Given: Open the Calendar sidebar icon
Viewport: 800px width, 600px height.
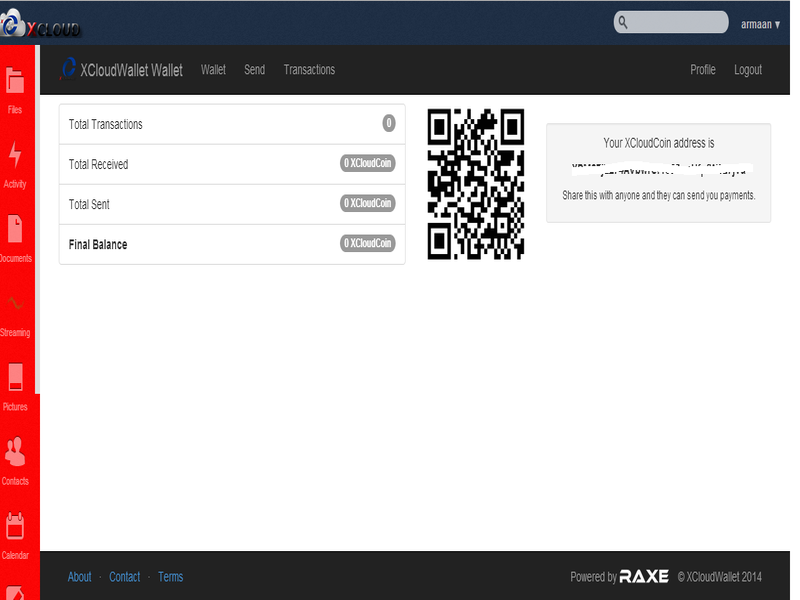Looking at the screenshot, I should click(15, 531).
